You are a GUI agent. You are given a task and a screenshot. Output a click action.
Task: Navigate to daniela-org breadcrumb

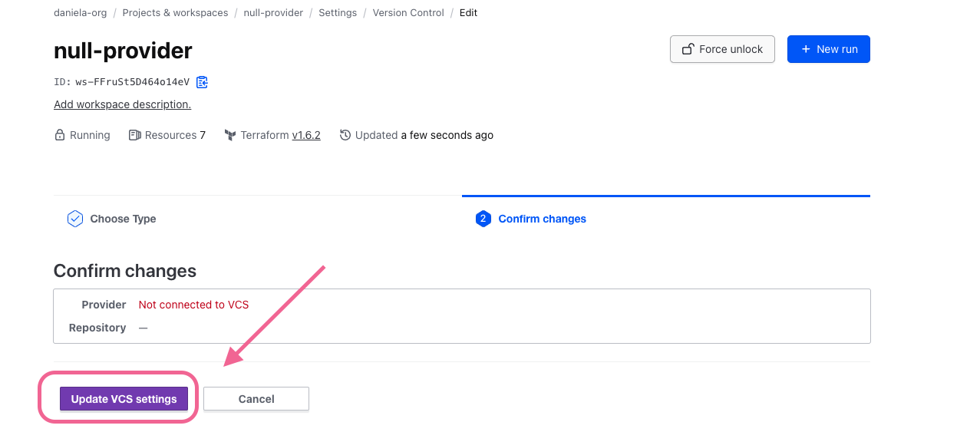[x=81, y=13]
